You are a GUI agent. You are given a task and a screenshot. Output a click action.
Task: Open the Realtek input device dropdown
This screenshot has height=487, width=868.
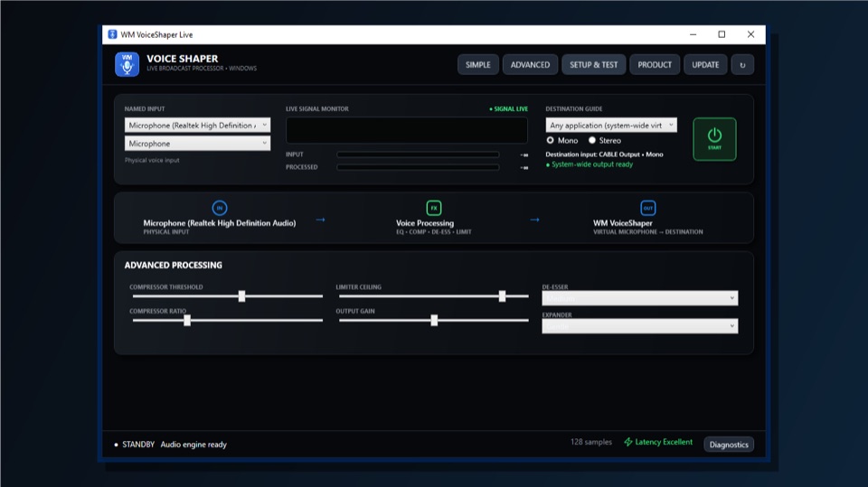pos(197,125)
